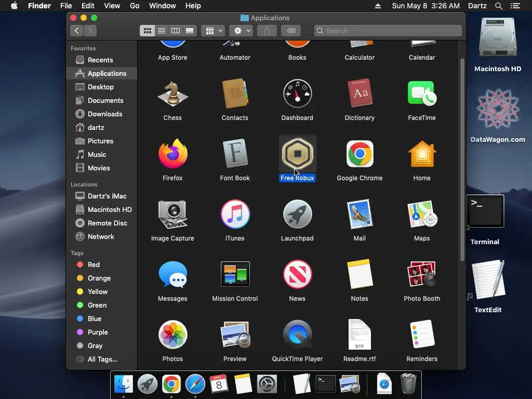The height and width of the screenshot is (399, 532).
Task: Select the Dictionary app icon
Action: 360,94
